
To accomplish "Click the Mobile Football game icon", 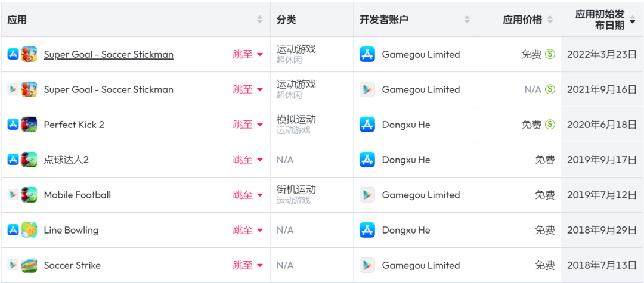I will click(x=29, y=195).
